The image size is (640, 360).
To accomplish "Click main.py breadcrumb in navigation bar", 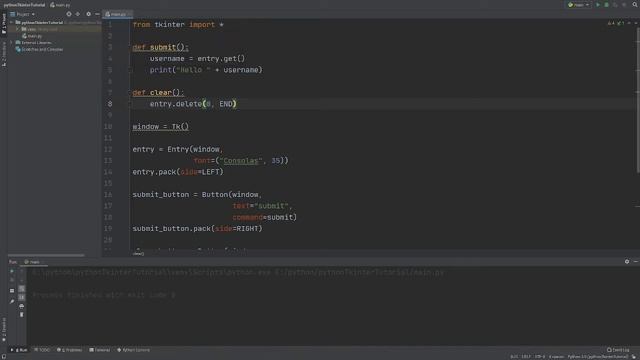I will coord(60,5).
